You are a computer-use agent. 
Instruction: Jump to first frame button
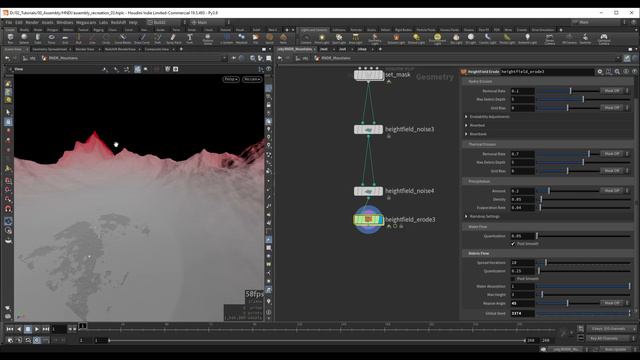point(10,329)
